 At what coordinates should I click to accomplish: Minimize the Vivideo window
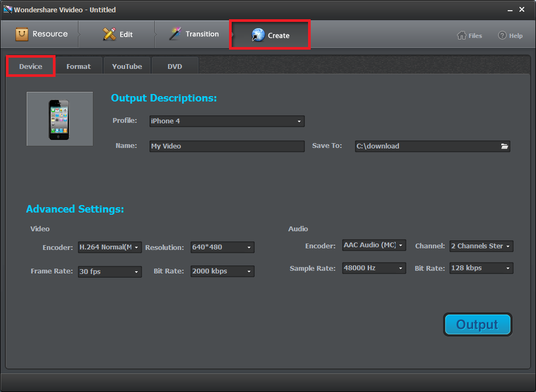(510, 10)
